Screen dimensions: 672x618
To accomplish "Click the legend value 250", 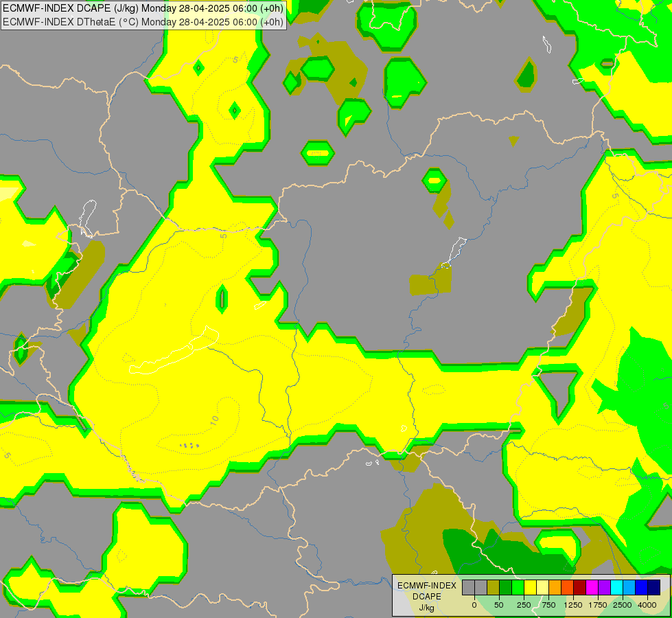I will [x=524, y=605].
